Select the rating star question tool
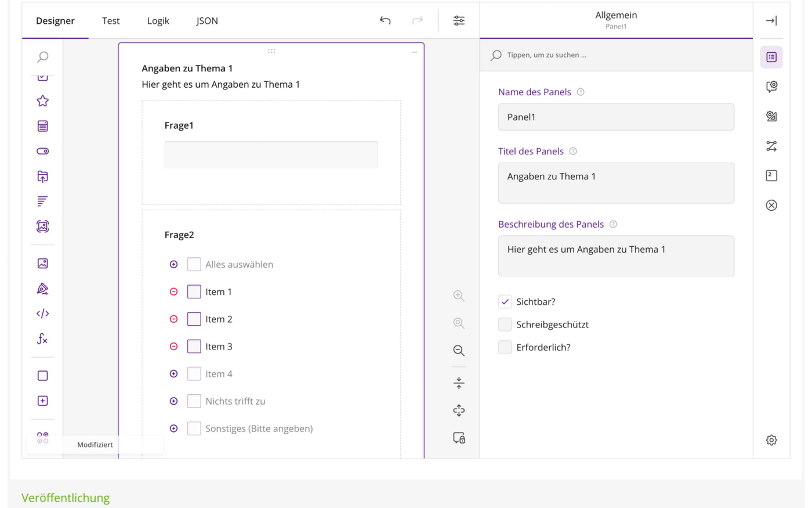Screen dimensions: 812x508 click(42, 101)
